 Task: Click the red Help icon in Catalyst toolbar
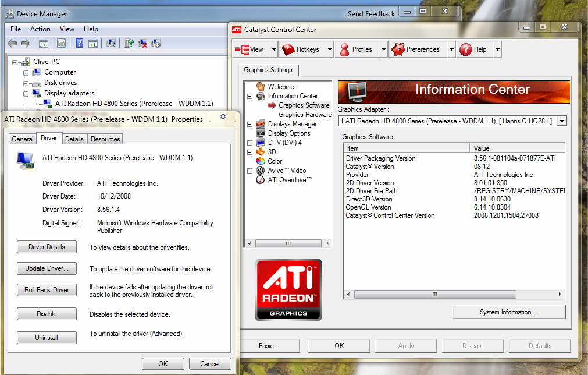[x=465, y=49]
